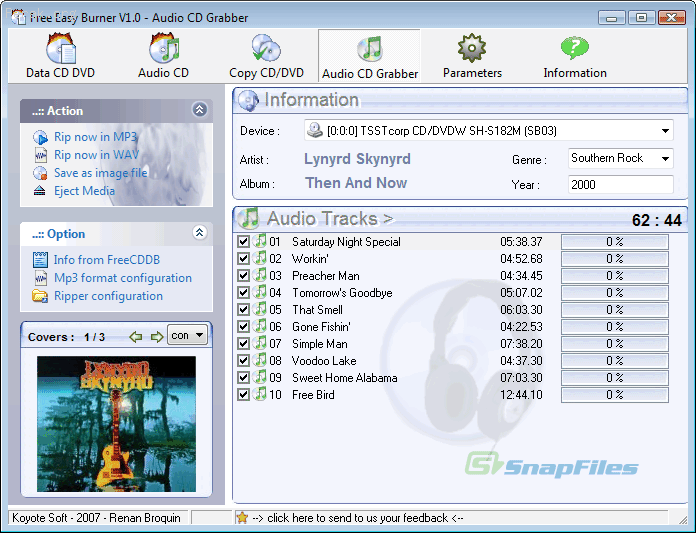Image resolution: width=696 pixels, height=533 pixels.
Task: Click the Ripper configuration folder icon
Action: [40, 296]
